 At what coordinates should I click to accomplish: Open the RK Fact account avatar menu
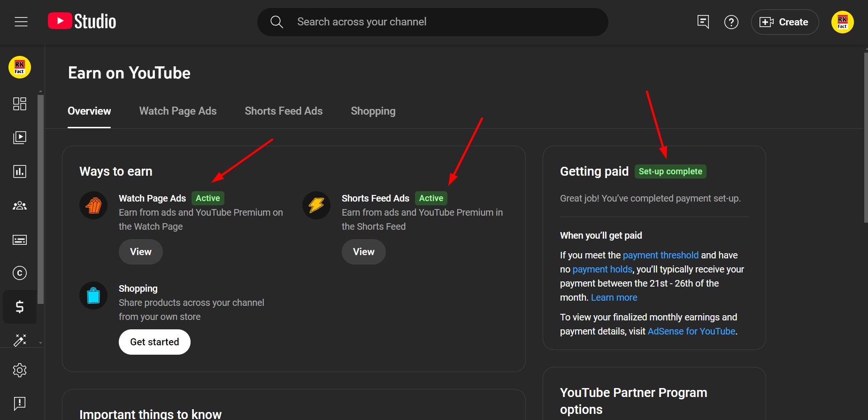click(x=842, y=22)
